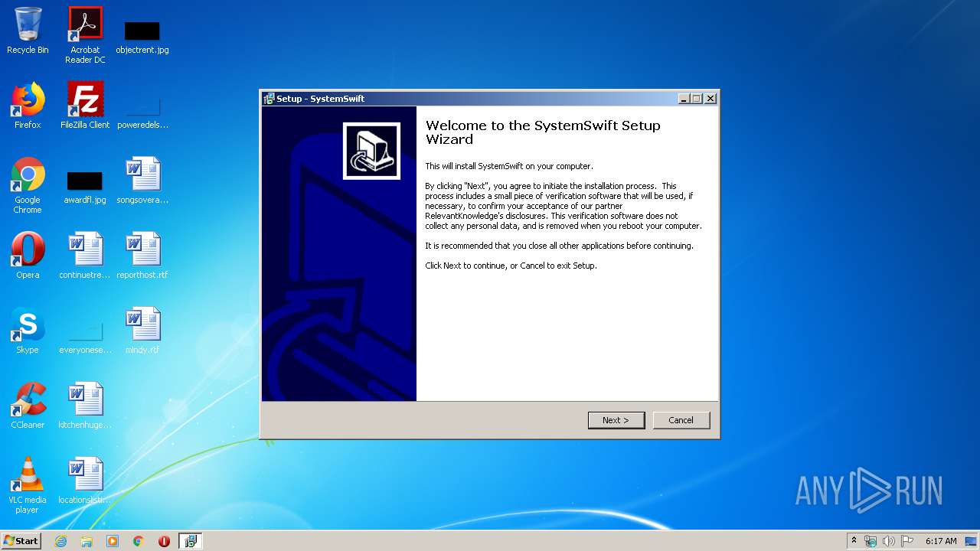Select the poweredels desktop file

(142, 112)
